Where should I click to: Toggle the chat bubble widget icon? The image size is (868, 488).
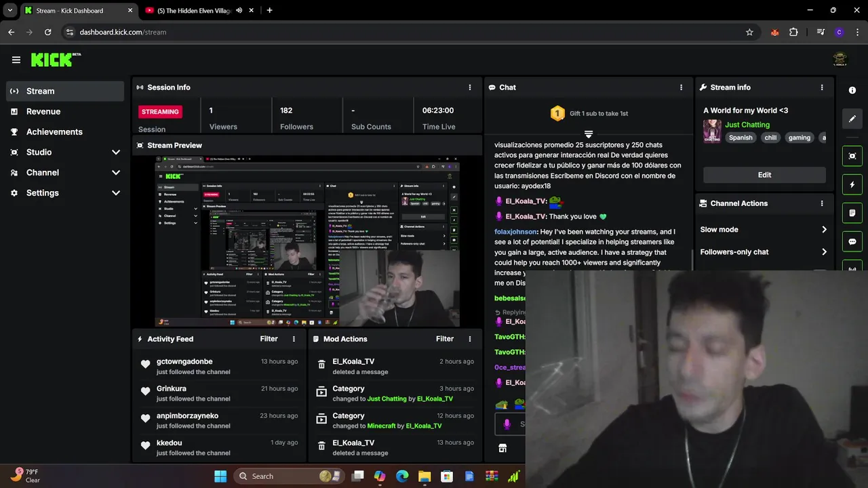point(852,241)
